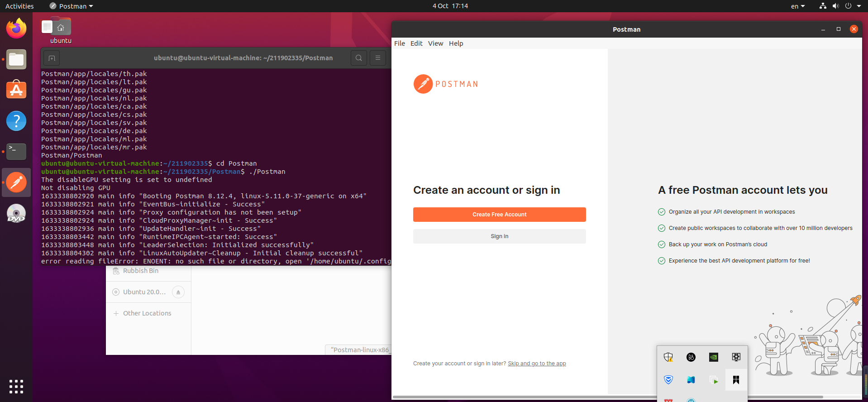
Task: Launch Ubuntu Software from the dock
Action: (x=16, y=90)
